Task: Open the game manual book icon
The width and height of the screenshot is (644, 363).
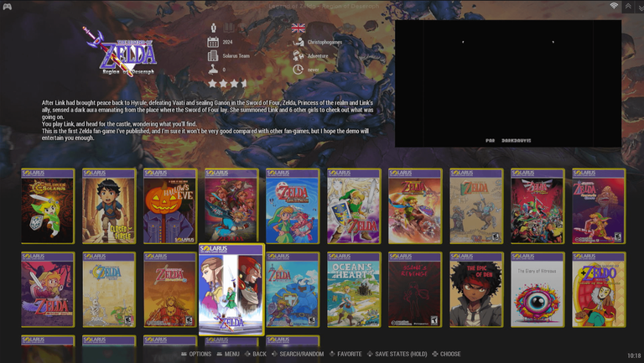Action: [229, 28]
